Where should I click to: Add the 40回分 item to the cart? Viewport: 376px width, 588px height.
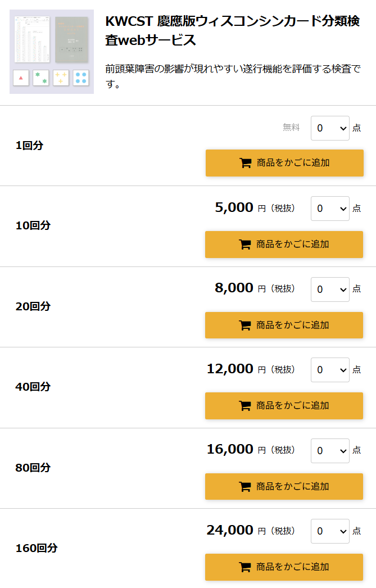pyautogui.click(x=284, y=405)
